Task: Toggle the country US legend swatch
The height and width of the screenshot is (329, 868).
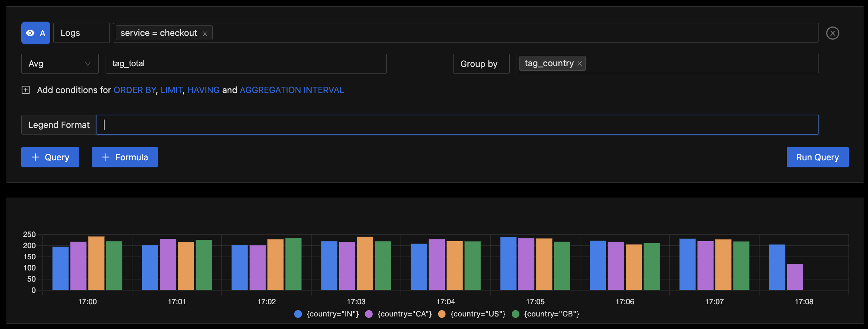Action: tap(442, 314)
